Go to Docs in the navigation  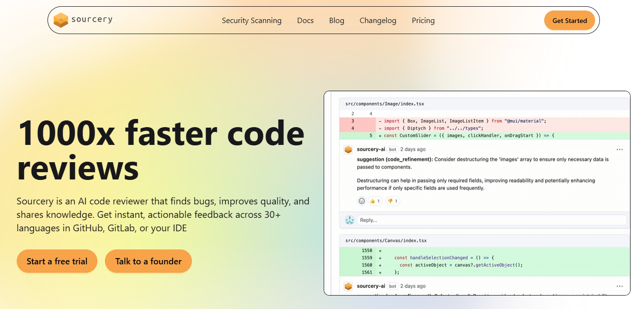click(x=305, y=21)
